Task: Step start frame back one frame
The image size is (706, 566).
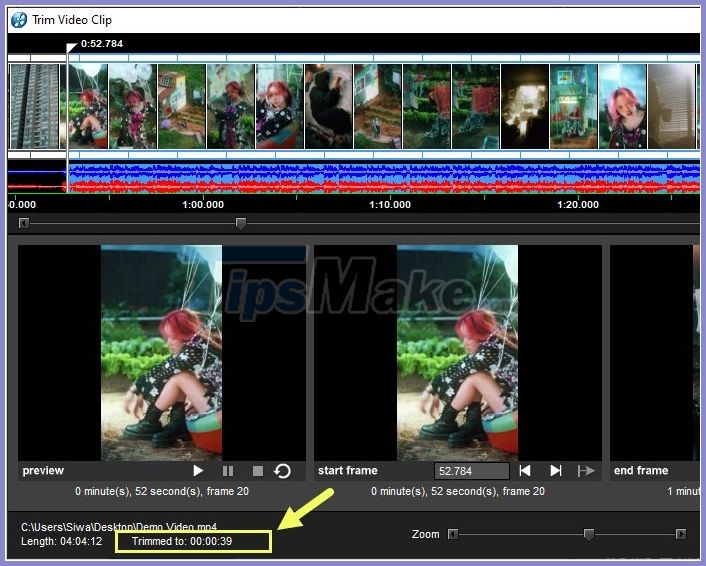Action: [x=525, y=471]
